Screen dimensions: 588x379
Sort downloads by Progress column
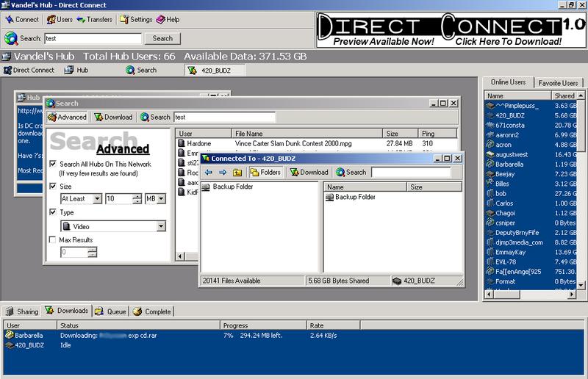tap(263, 325)
